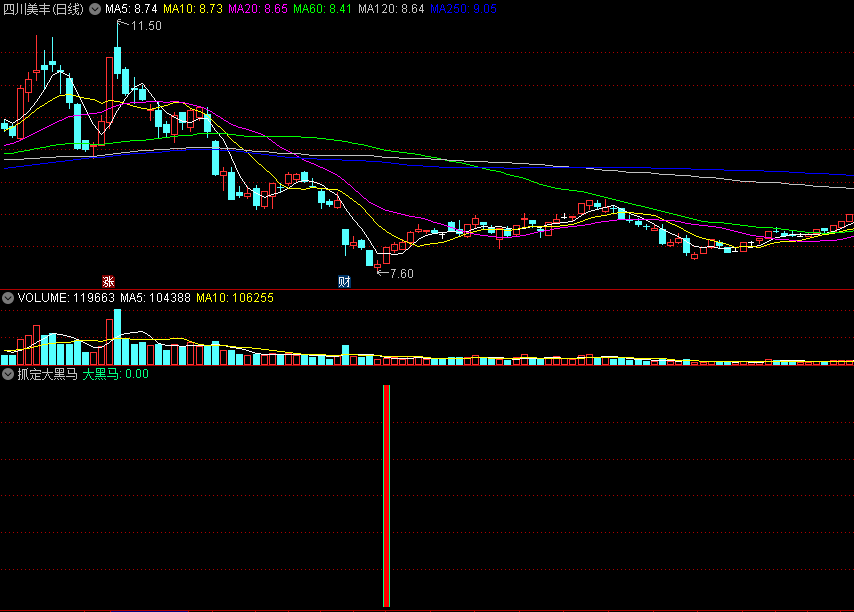Screen dimensions: 854x612
Task: Expand the dropdown next to 四川美丰(日线)
Action: click(95, 9)
